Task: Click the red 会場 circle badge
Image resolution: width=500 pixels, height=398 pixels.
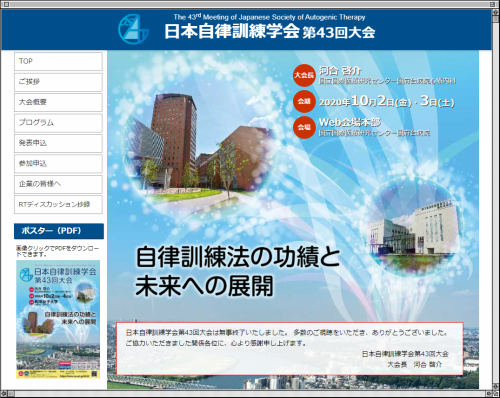Action: pyautogui.click(x=304, y=127)
